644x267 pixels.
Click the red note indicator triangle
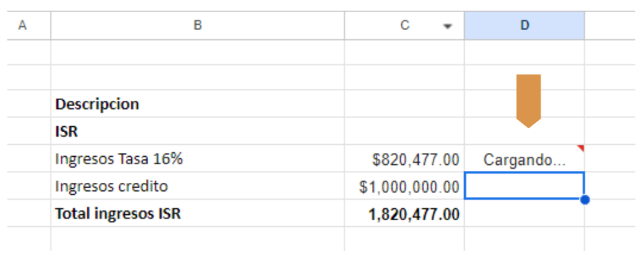pyautogui.click(x=580, y=148)
